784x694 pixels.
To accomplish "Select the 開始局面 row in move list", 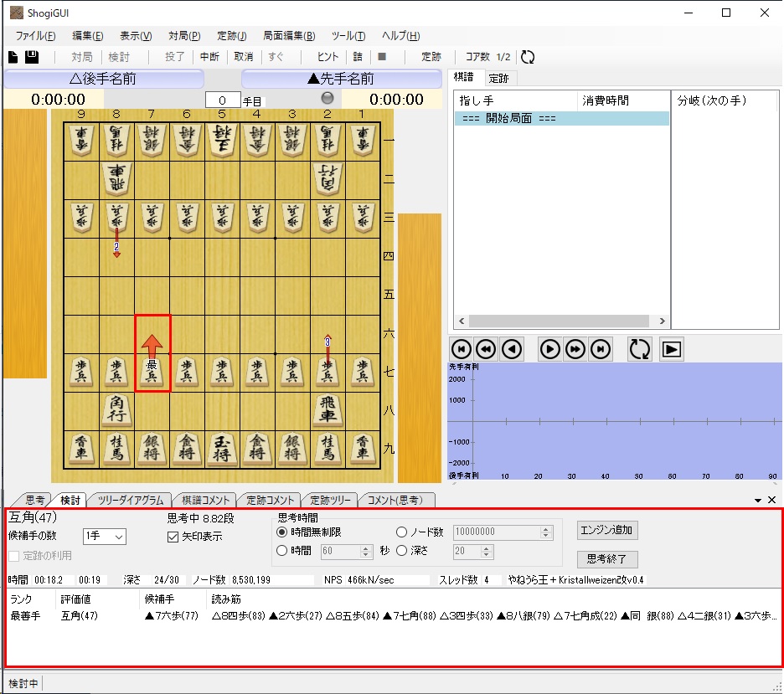I will (x=561, y=118).
